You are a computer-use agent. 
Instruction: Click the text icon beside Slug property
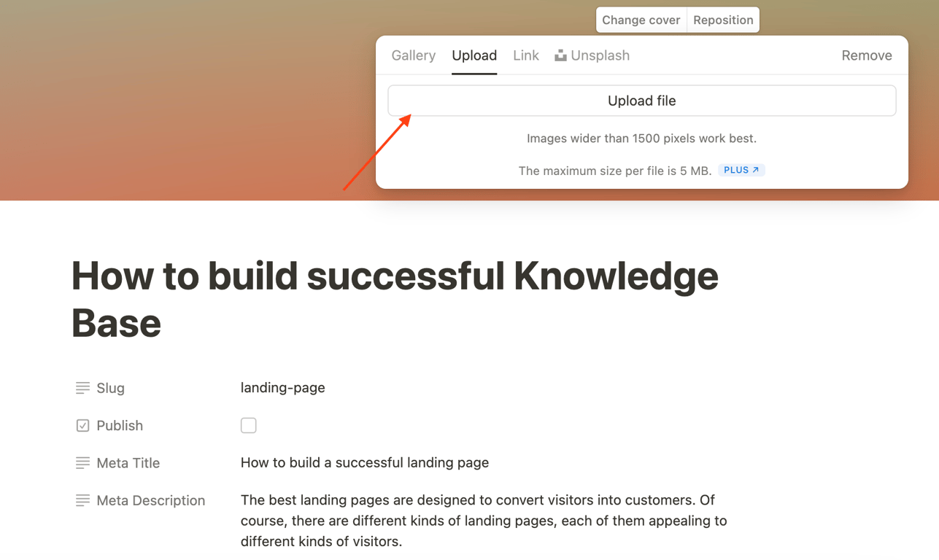click(82, 388)
